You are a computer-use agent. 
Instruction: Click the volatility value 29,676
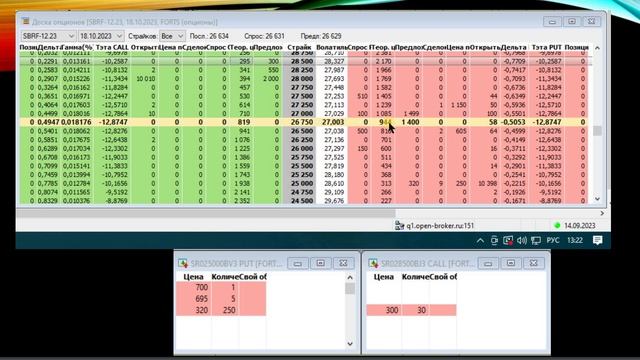pyautogui.click(x=333, y=201)
